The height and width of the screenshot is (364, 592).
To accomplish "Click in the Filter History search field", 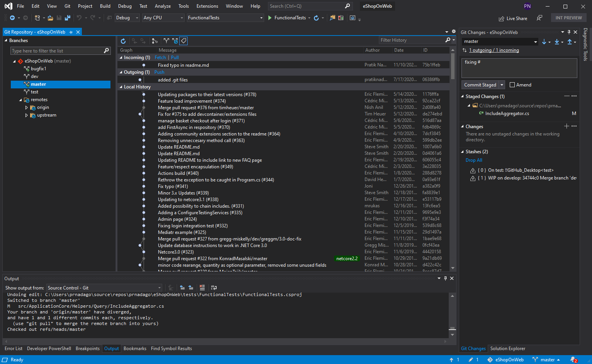I will [412, 40].
